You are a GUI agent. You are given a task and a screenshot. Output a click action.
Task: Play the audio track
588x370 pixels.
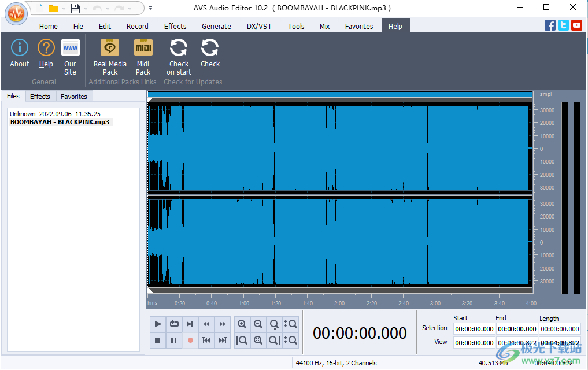click(x=158, y=324)
